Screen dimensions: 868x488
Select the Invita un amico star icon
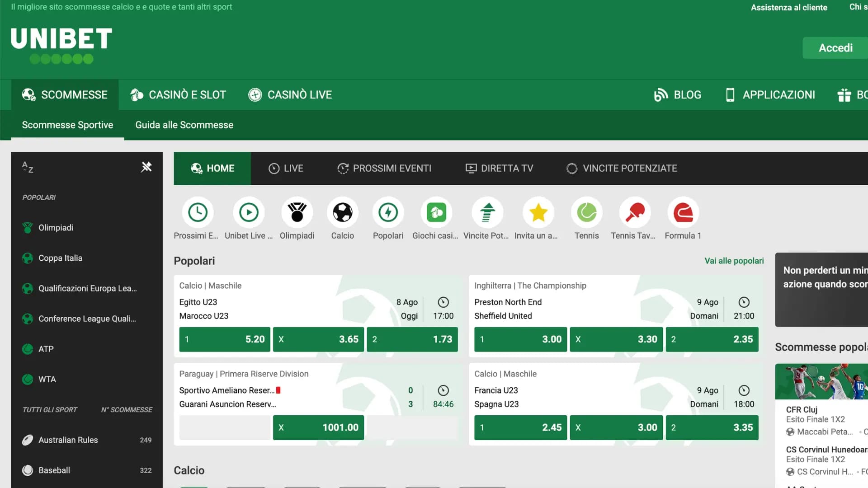(538, 212)
